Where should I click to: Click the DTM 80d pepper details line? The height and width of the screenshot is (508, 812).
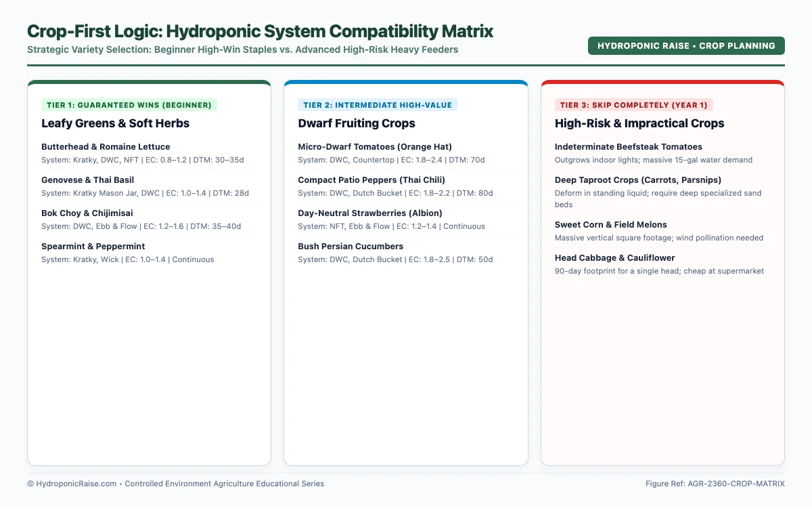click(x=395, y=193)
